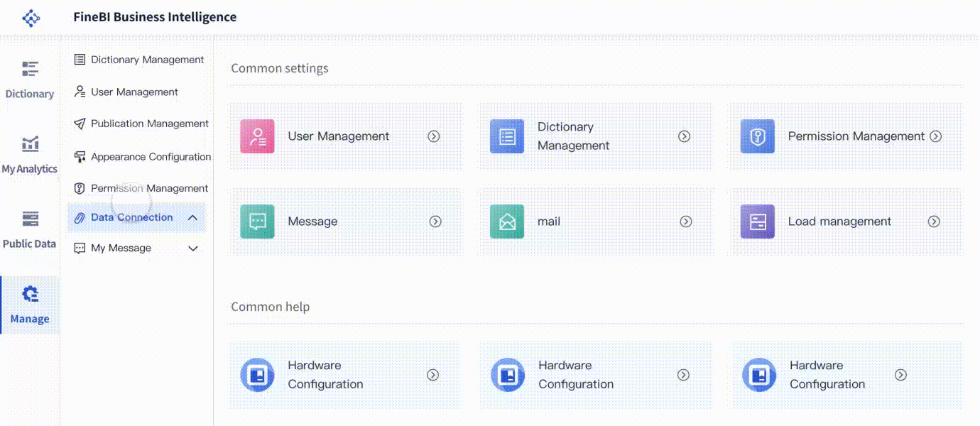The image size is (980, 426).
Task: Click the User Management person icon in menu
Action: coord(80,92)
